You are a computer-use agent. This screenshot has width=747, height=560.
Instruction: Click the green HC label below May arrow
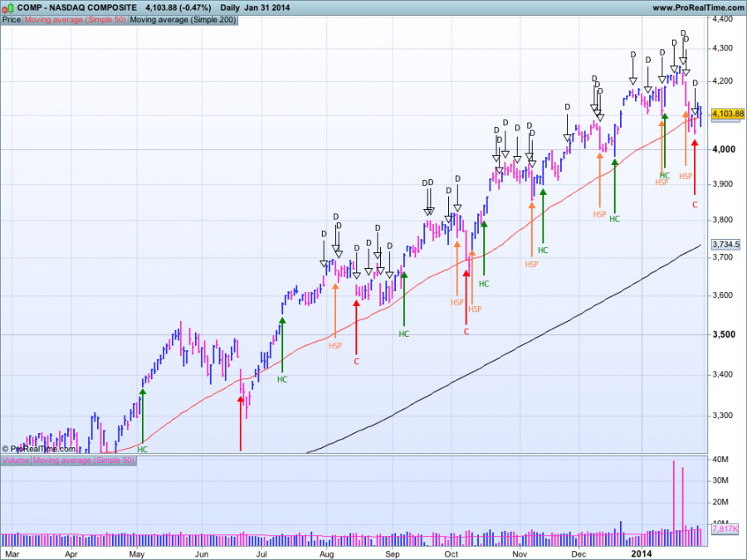pos(143,449)
